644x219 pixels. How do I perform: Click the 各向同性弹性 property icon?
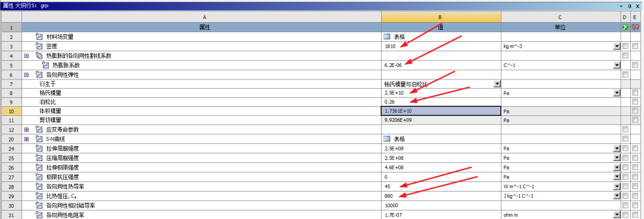point(39,75)
